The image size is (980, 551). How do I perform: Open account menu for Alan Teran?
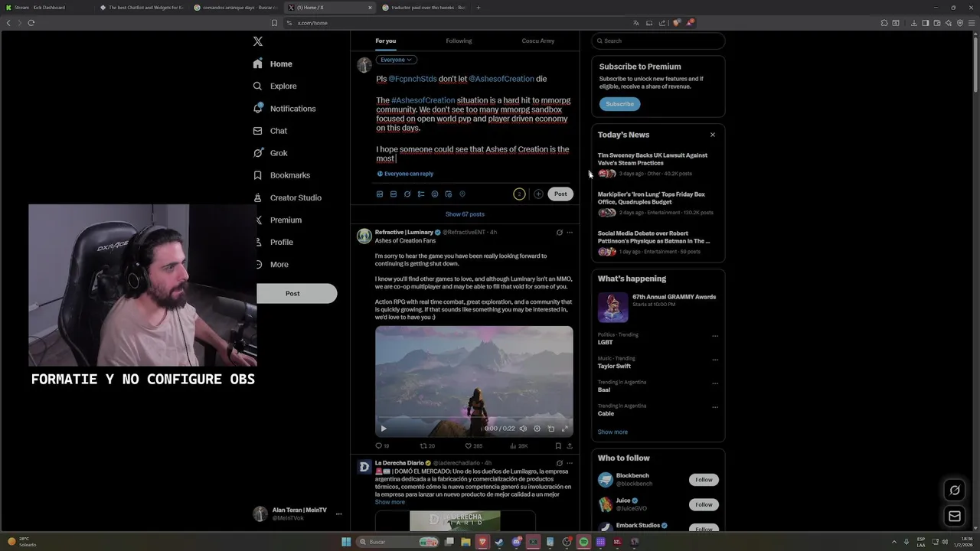(x=297, y=514)
